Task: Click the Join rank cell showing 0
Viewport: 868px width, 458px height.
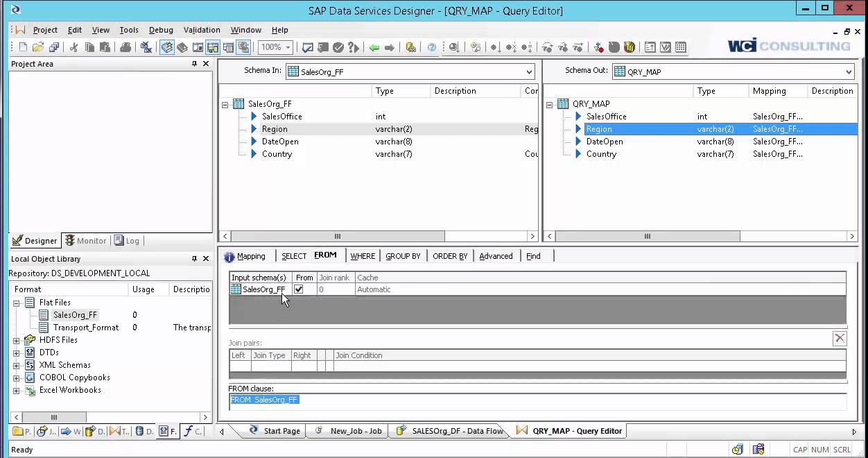Action: [336, 289]
